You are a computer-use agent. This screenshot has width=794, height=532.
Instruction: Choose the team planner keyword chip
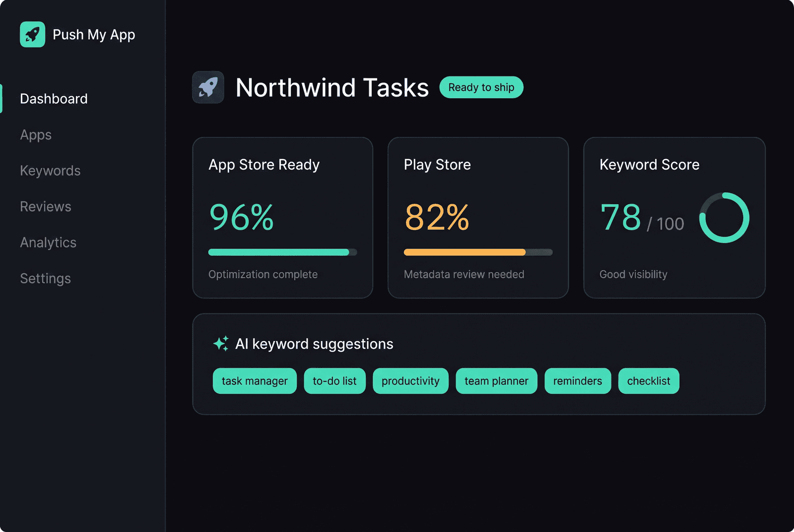point(496,381)
